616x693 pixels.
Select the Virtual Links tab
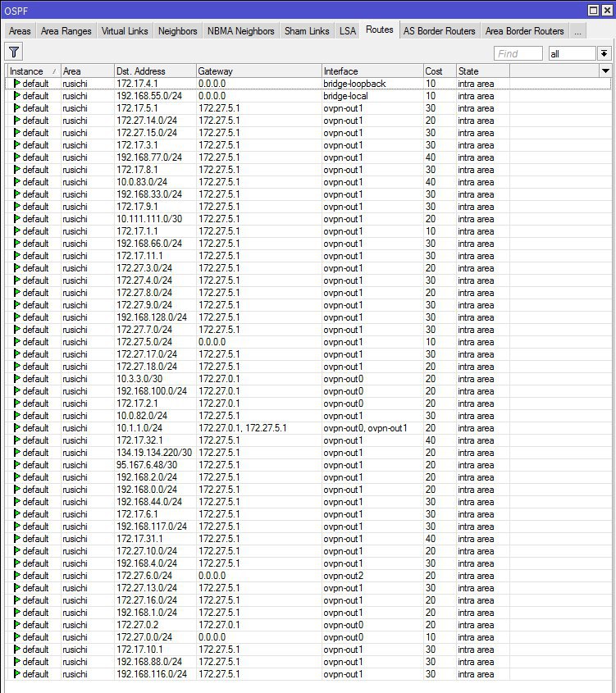click(125, 31)
